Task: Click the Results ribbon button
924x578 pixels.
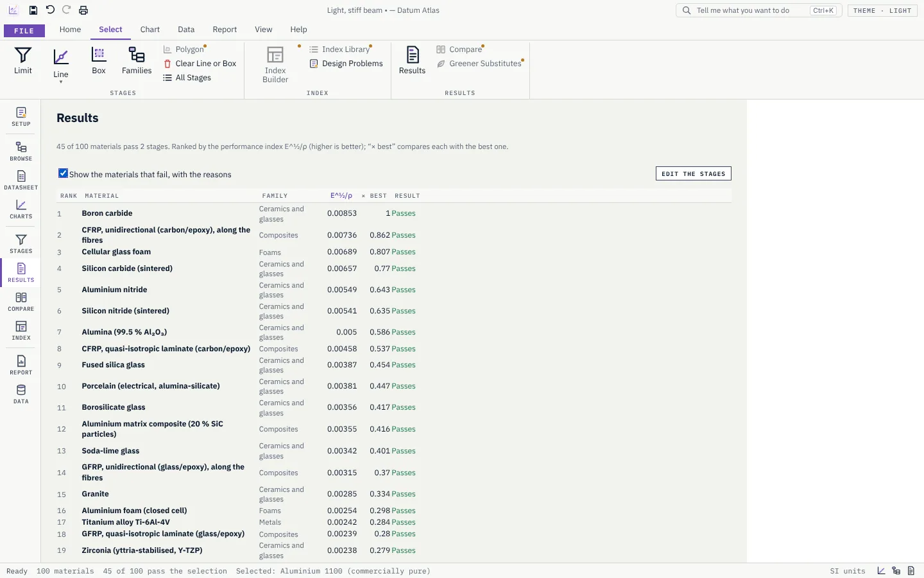Action: (x=412, y=62)
